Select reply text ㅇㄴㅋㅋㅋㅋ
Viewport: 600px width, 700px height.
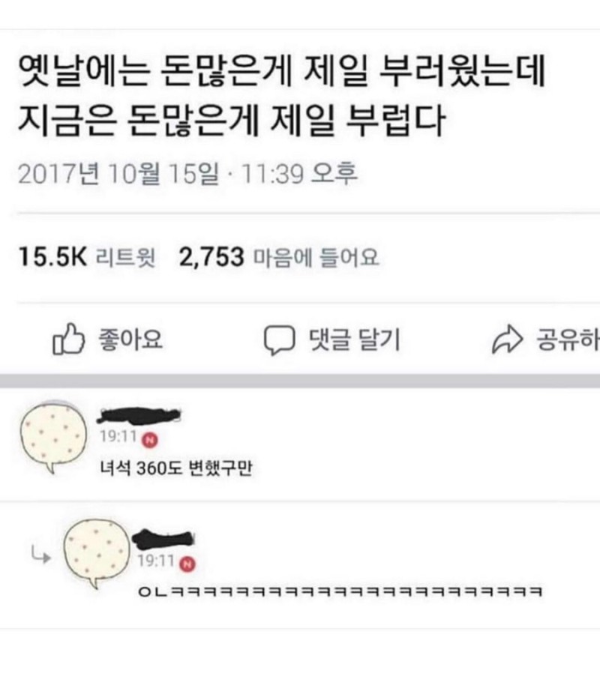tap(340, 592)
